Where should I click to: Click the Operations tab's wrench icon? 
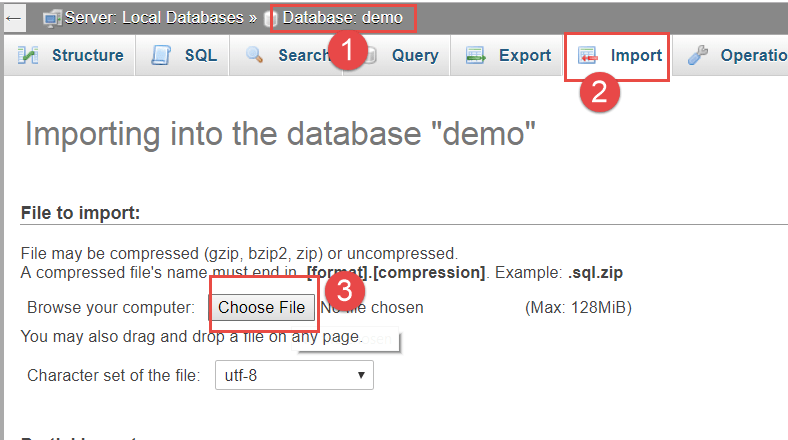coord(697,56)
